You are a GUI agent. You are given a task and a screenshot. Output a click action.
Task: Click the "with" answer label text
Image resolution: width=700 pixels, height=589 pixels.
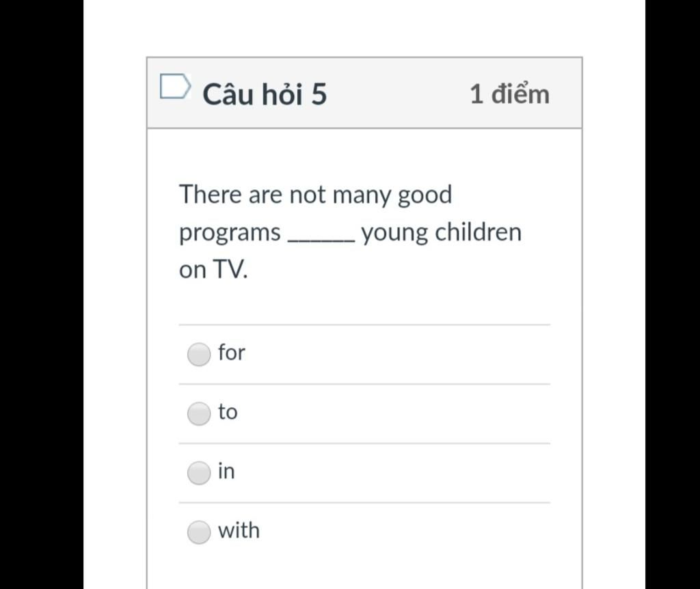pyautogui.click(x=239, y=530)
